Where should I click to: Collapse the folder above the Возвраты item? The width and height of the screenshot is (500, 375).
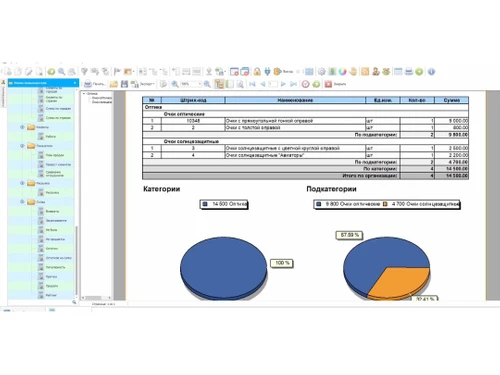[22, 202]
